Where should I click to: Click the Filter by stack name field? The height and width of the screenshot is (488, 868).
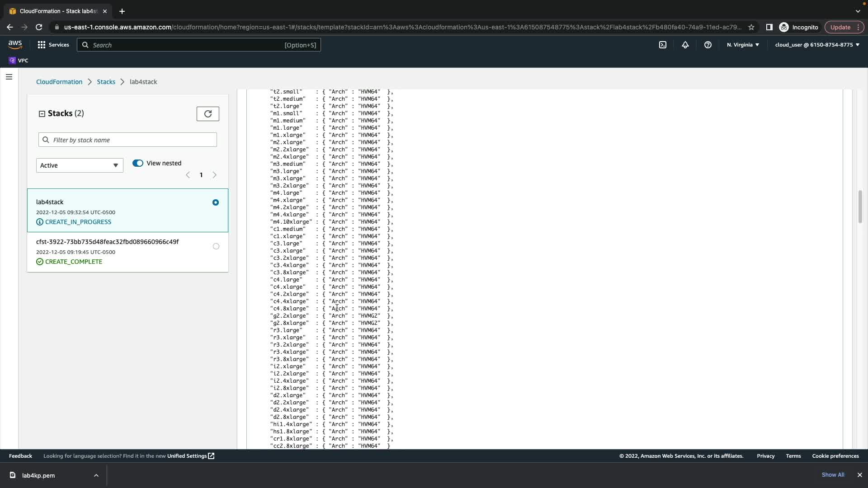pos(127,140)
